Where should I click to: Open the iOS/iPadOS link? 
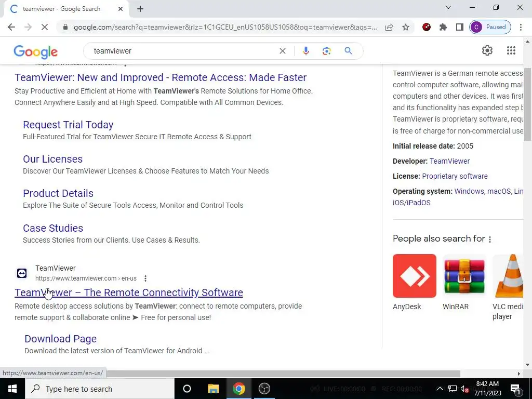(x=411, y=203)
